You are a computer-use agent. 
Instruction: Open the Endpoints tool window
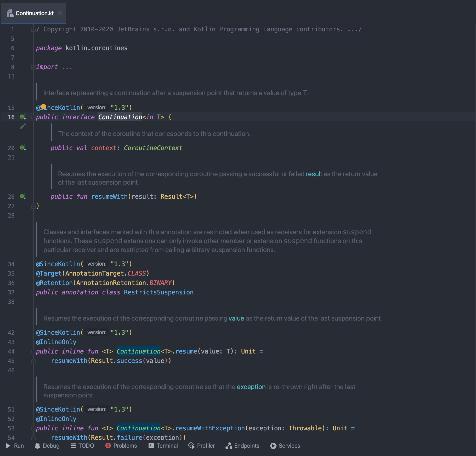[x=242, y=446]
